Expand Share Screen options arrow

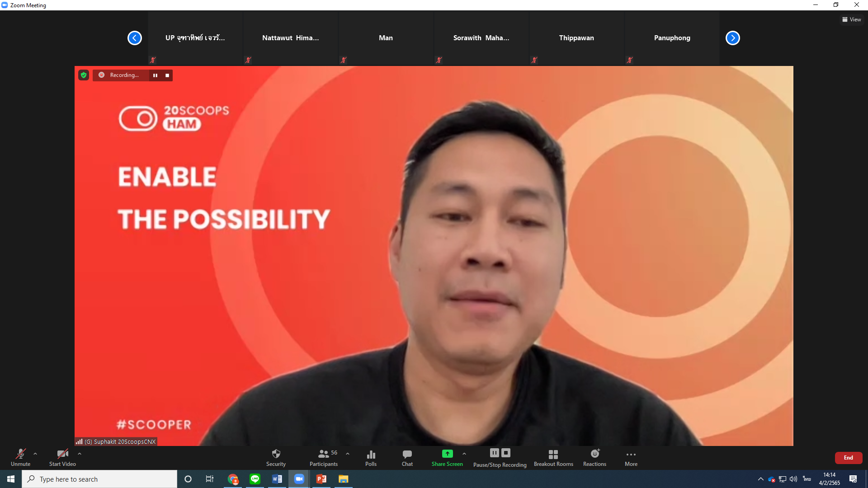[464, 454]
